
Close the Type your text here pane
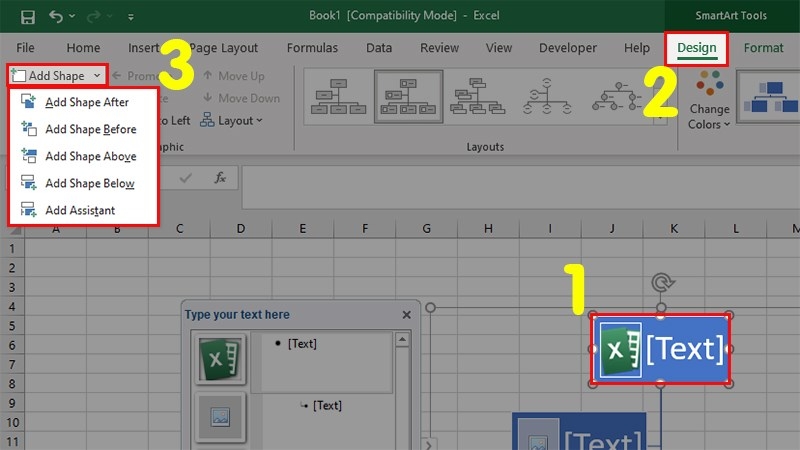[x=406, y=315]
